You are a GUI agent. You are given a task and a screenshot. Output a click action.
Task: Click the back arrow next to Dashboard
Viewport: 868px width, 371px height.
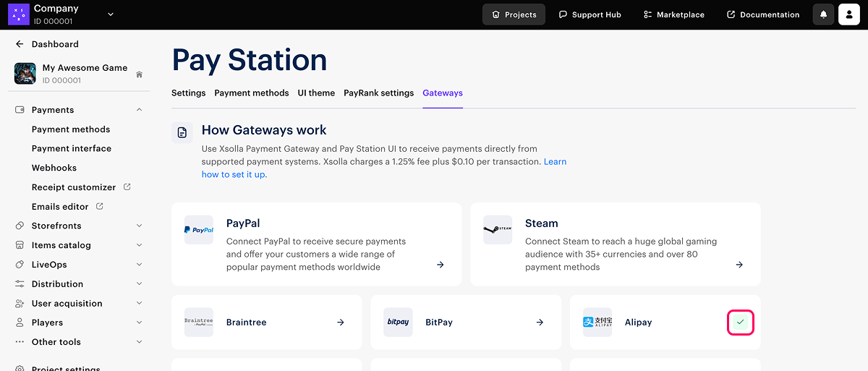pyautogui.click(x=20, y=44)
